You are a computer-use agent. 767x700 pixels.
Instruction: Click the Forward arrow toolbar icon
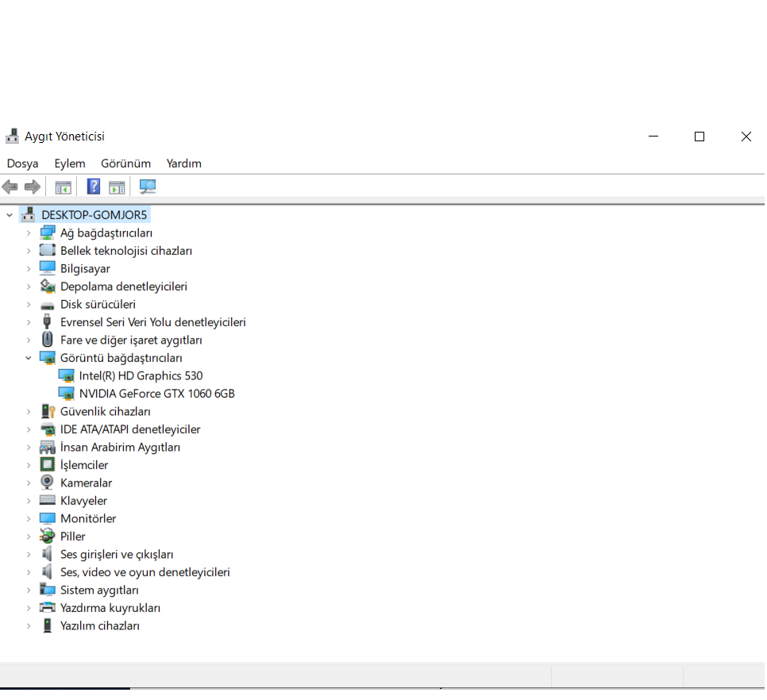(x=33, y=187)
